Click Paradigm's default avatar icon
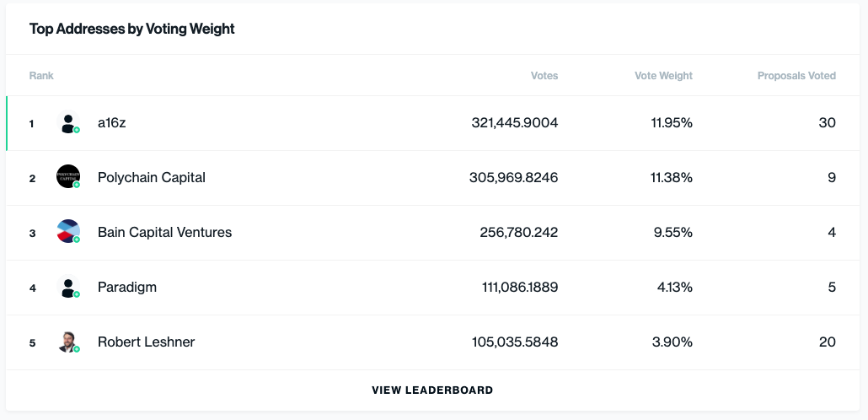 click(68, 287)
